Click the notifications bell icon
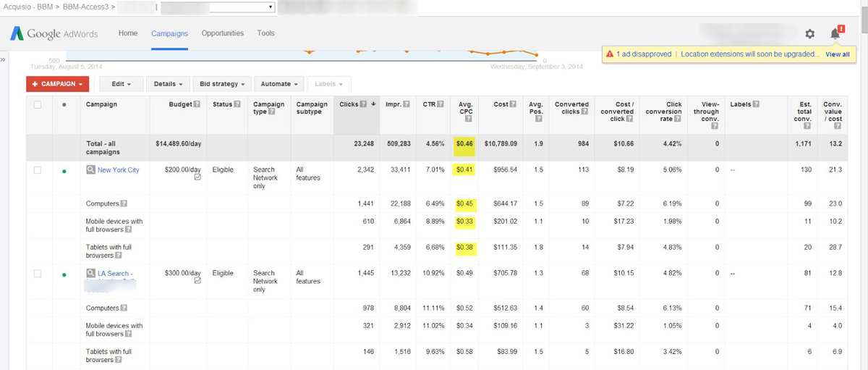This screenshot has height=370, width=868. (x=835, y=34)
